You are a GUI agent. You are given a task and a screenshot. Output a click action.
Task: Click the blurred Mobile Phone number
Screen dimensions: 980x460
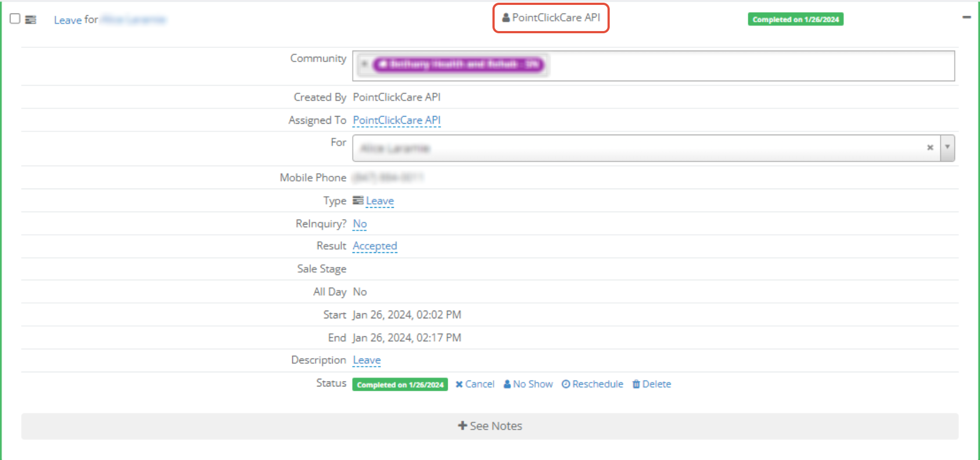click(x=388, y=177)
